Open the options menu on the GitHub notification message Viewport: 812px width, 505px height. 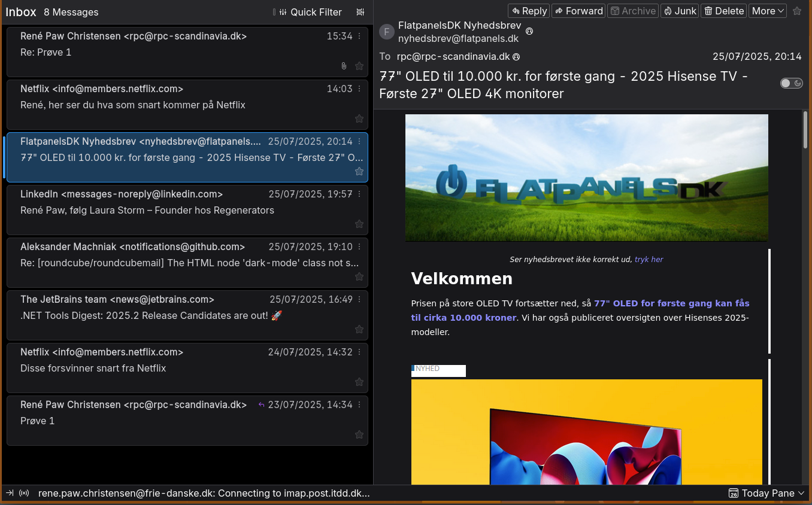point(359,247)
